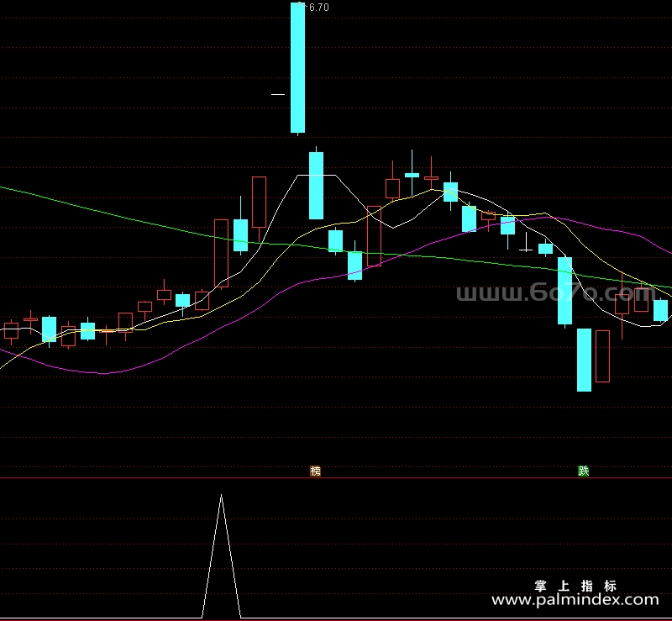
Task: Select the tallest cyan candlestick under 6.70
Action: click(x=298, y=68)
